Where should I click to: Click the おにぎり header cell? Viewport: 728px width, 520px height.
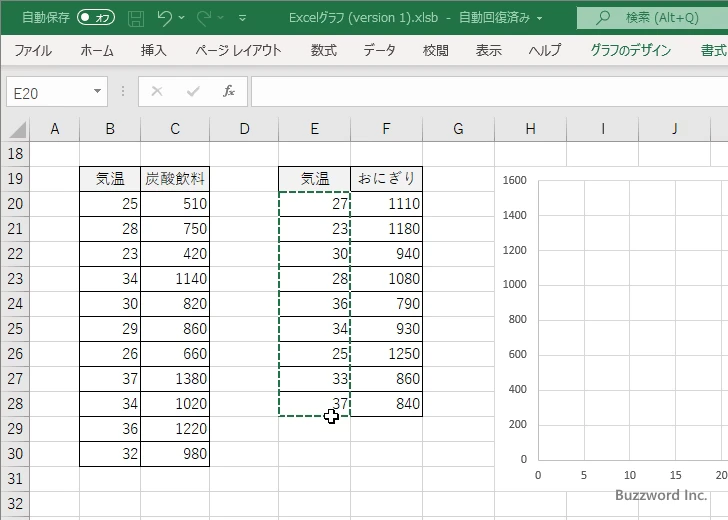click(386, 179)
